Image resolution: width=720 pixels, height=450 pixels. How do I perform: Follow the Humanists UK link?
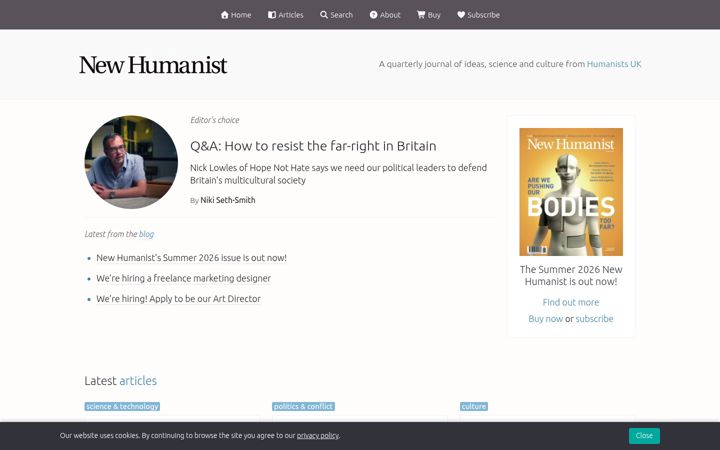click(x=614, y=64)
